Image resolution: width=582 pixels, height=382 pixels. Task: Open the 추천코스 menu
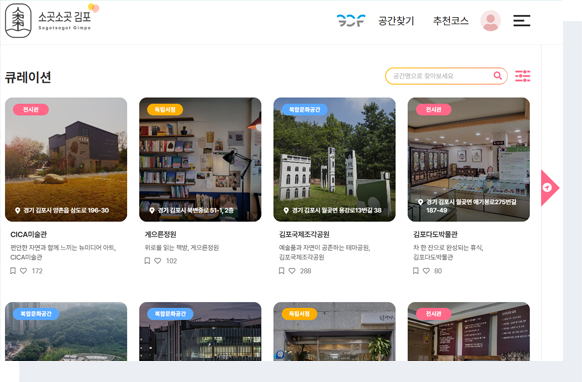451,21
